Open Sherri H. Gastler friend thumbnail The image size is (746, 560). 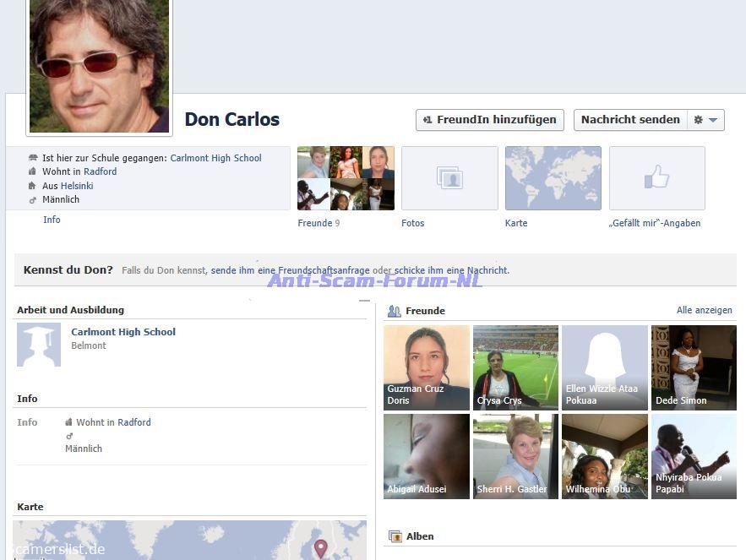515,456
